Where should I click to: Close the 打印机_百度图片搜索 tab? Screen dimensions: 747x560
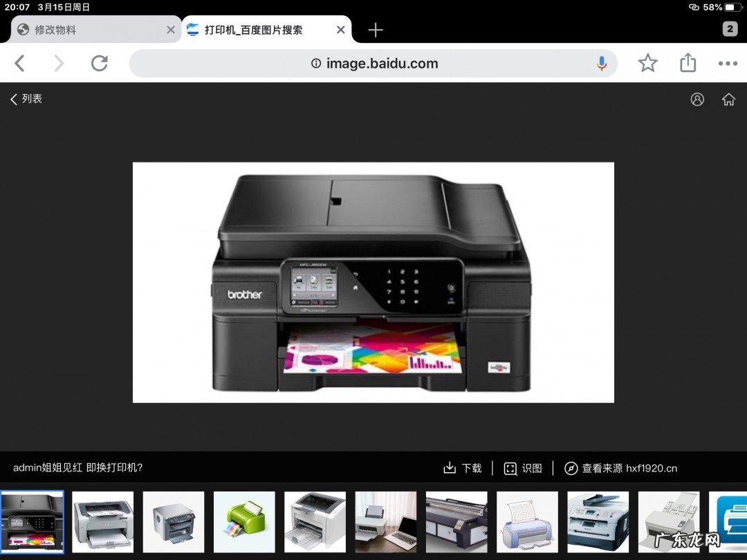coord(340,30)
